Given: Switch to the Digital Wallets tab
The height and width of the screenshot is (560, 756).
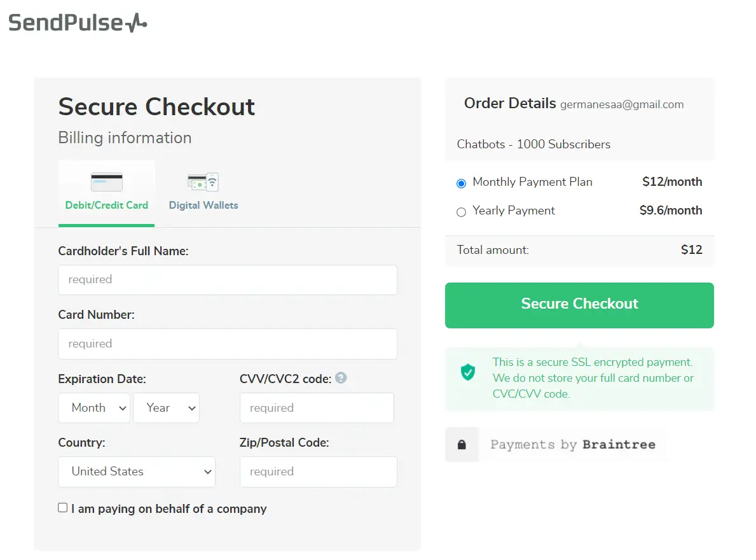Looking at the screenshot, I should click(203, 205).
